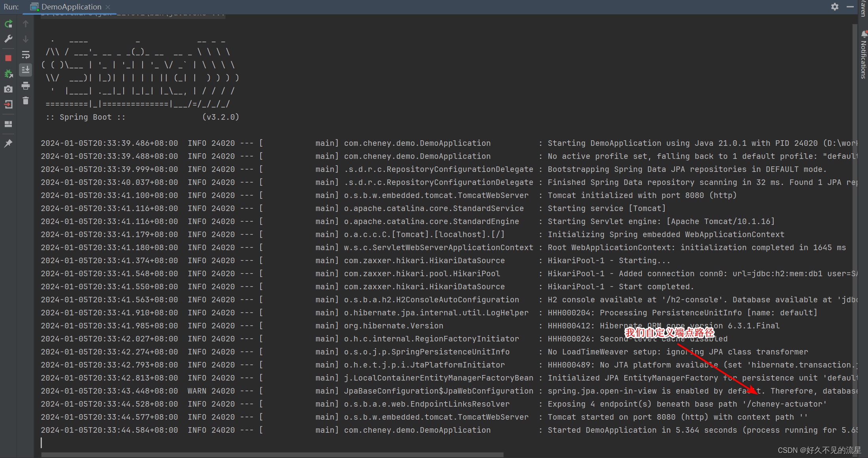This screenshot has height=458, width=868.
Task: Click the console's vertical scrollbar track
Action: [x=855, y=237]
